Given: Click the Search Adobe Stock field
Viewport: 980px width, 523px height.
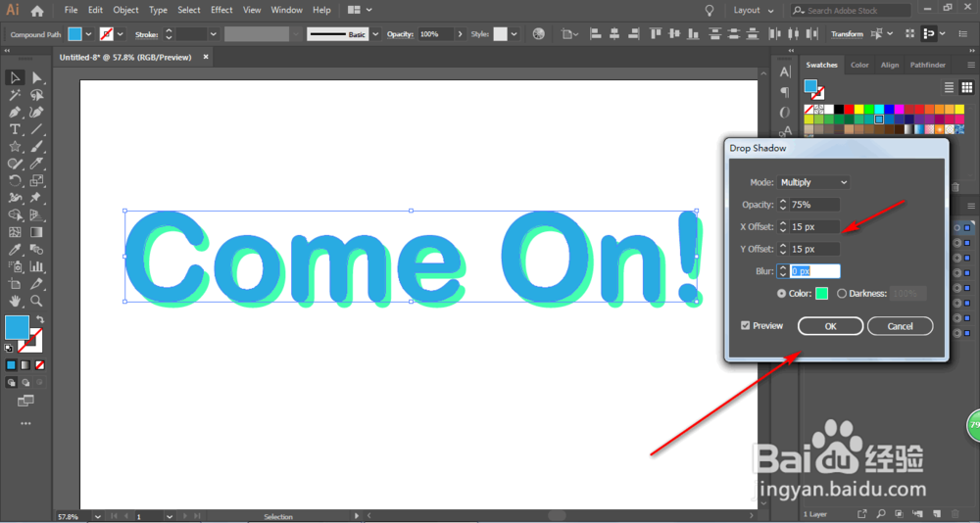Looking at the screenshot, I should click(852, 11).
